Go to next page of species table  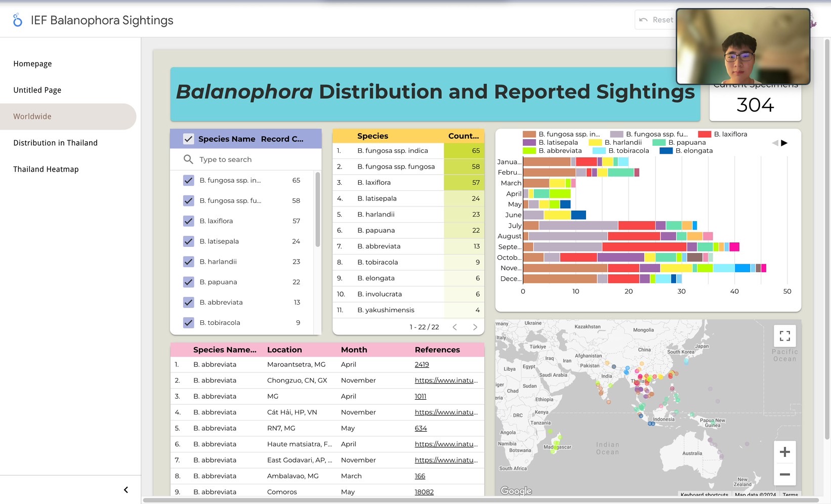pos(475,327)
